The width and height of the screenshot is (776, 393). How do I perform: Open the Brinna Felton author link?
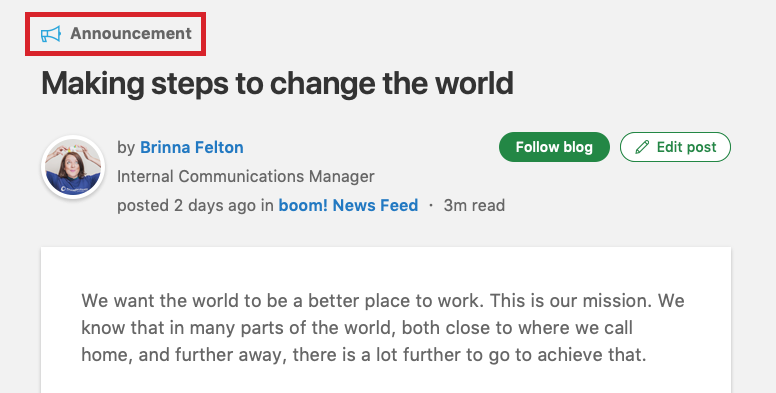(192, 147)
